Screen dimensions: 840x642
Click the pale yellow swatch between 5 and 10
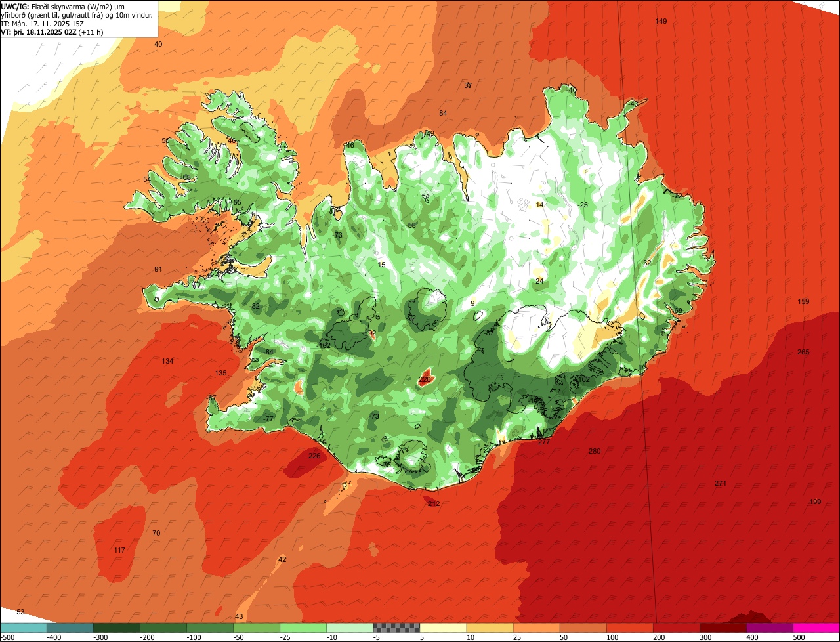444,628
